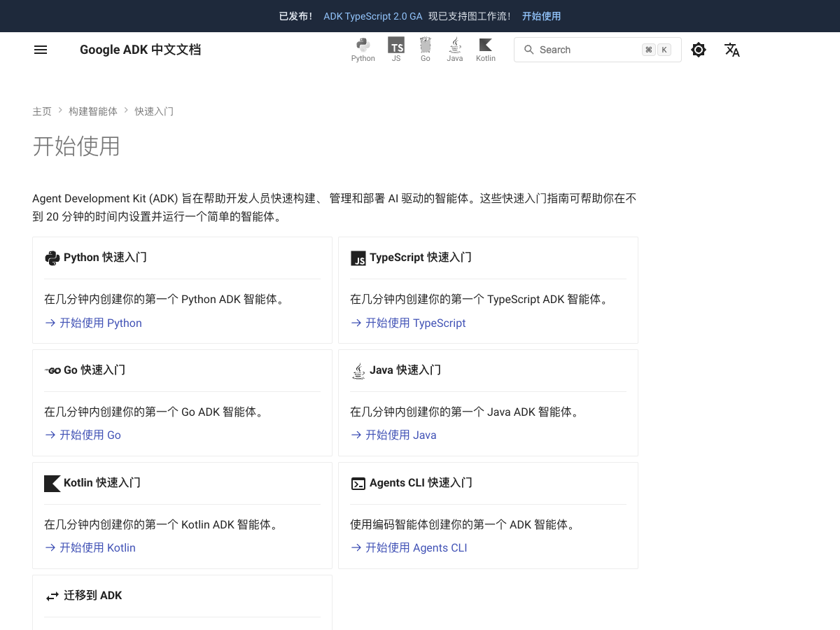Click the Go logo in Go quickstart card
This screenshot has width=840, height=630.
tap(52, 370)
